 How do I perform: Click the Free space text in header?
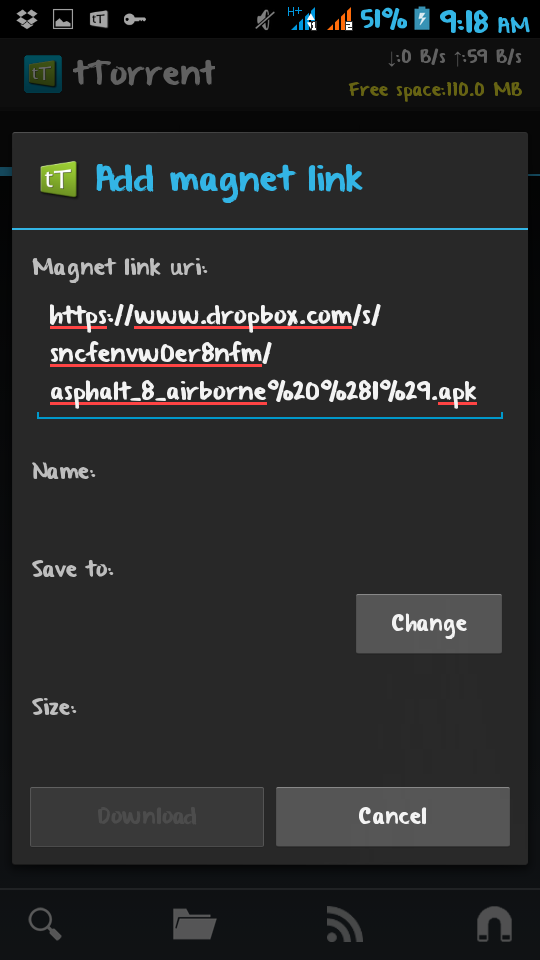435,90
